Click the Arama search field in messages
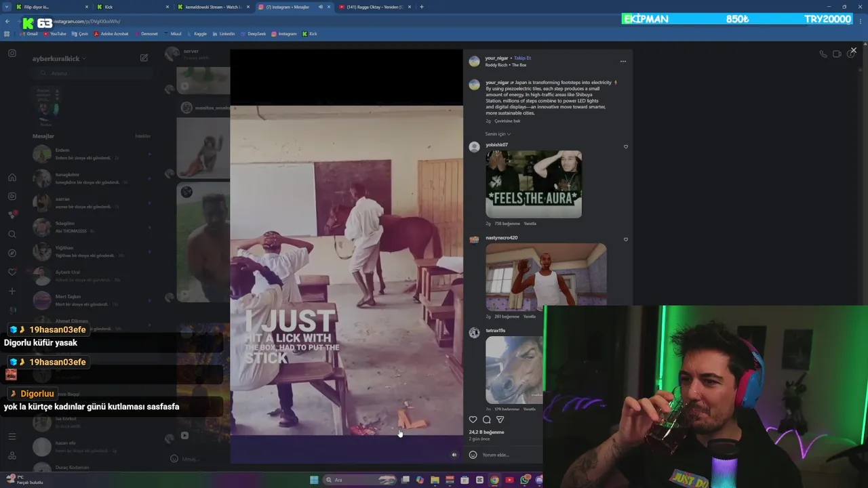The image size is (868, 488). pyautogui.click(x=92, y=73)
